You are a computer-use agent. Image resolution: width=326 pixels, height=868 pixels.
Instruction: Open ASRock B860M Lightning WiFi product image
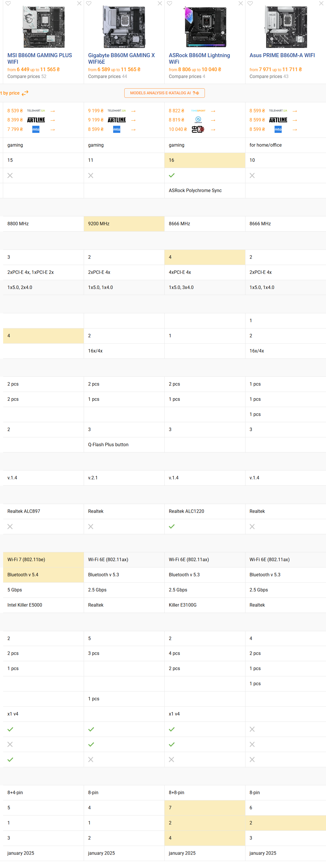click(205, 27)
